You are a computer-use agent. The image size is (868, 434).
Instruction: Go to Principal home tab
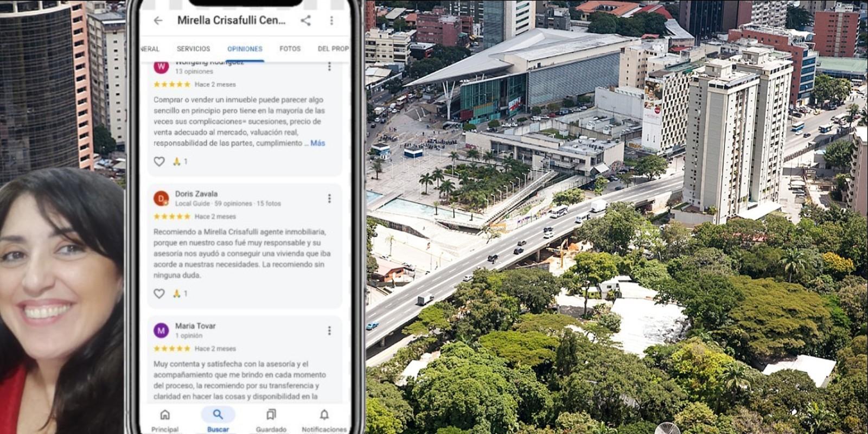point(165,420)
